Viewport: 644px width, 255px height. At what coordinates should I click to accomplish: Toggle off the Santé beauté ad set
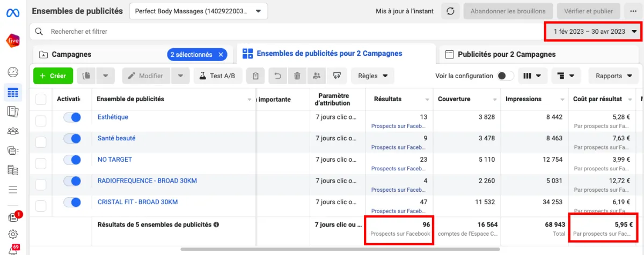click(x=72, y=139)
